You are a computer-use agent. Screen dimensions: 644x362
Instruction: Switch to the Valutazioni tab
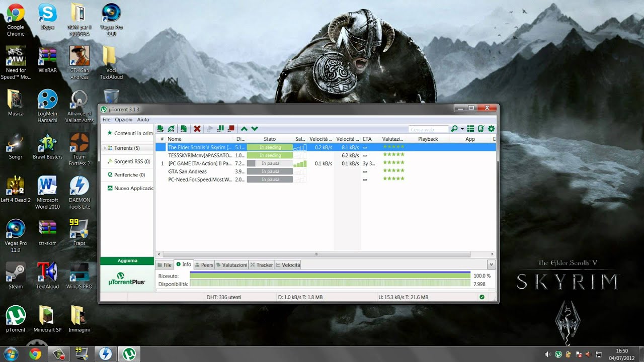pos(232,264)
